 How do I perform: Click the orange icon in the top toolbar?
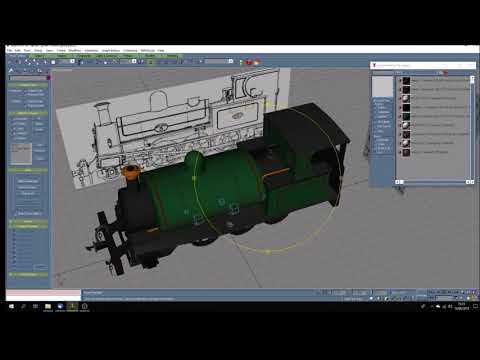[x=257, y=62]
